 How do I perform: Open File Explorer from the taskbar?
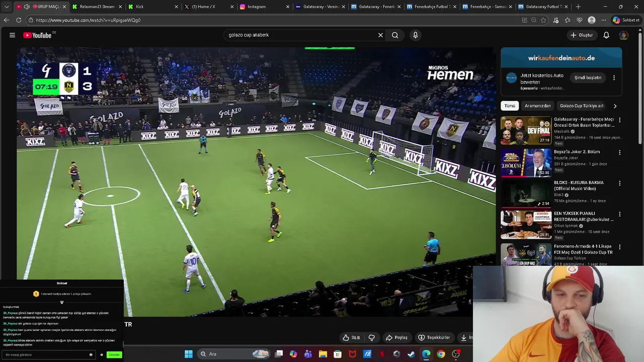(x=323, y=354)
